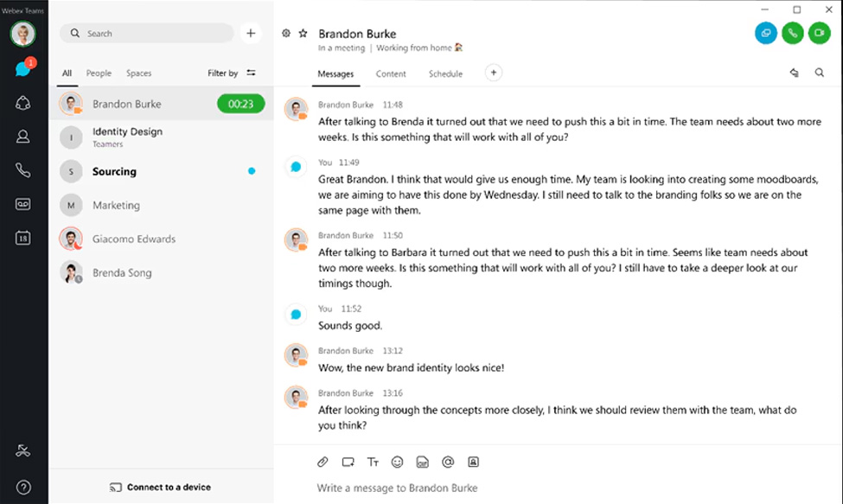Attach a file using the paperclip icon

pos(323,462)
